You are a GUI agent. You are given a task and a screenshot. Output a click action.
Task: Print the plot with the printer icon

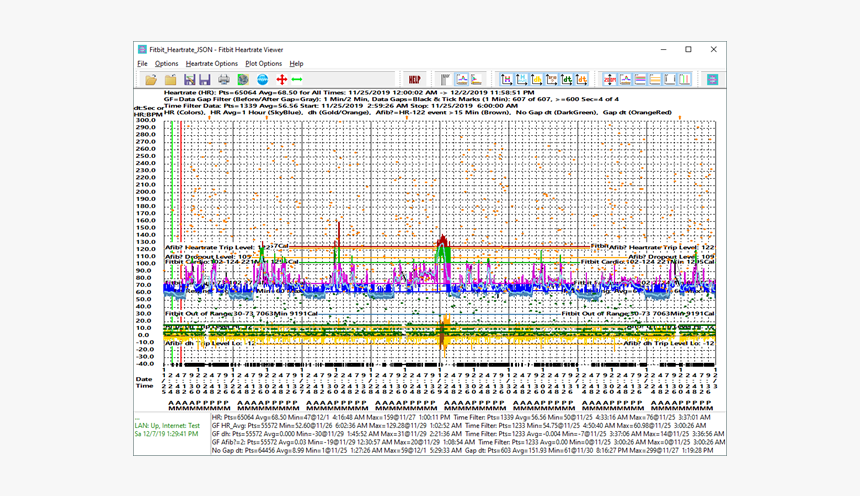[x=224, y=80]
